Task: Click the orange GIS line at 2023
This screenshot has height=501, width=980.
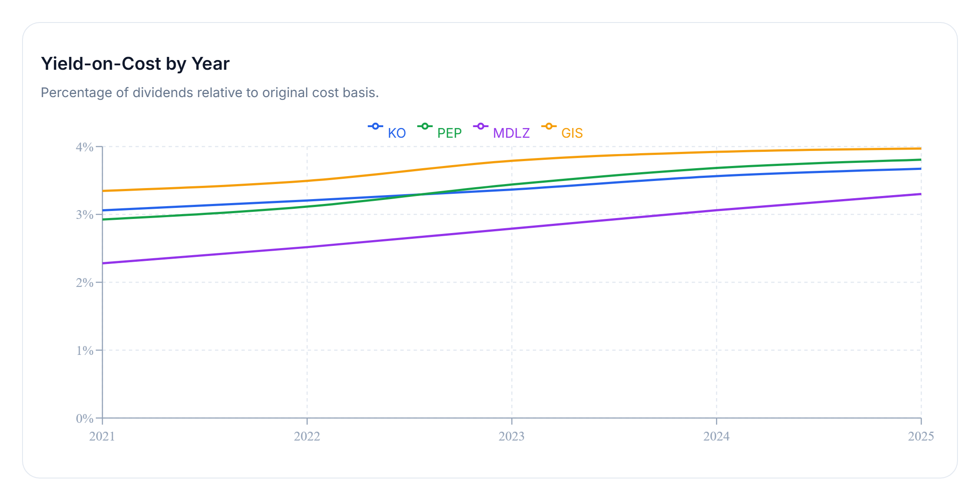Action: tap(512, 161)
